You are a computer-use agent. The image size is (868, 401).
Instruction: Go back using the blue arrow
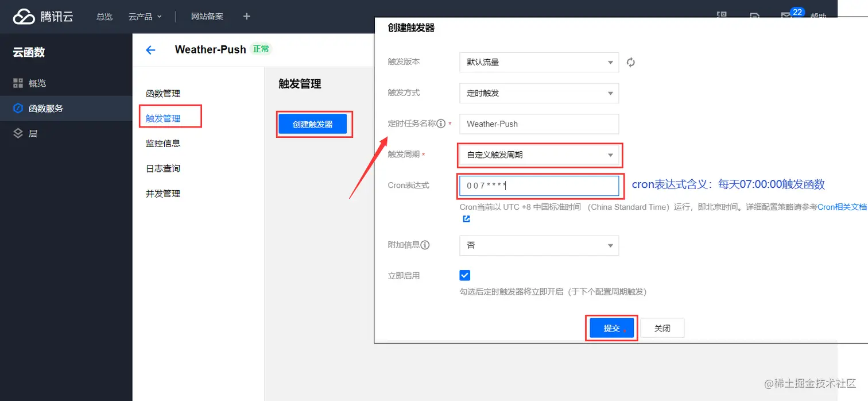(x=150, y=50)
